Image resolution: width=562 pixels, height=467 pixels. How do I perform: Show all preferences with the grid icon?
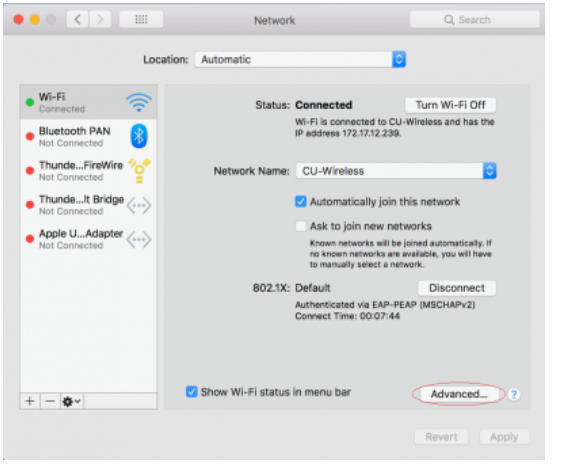pyautogui.click(x=141, y=19)
